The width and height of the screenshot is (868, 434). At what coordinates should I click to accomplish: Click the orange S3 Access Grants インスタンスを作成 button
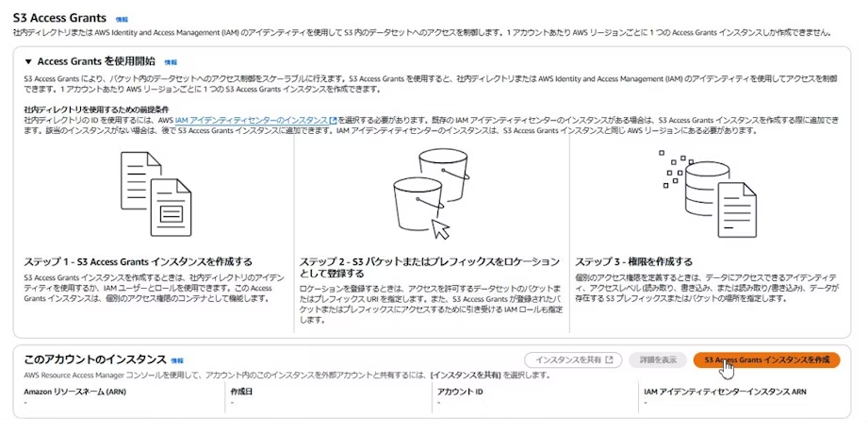coord(767,359)
